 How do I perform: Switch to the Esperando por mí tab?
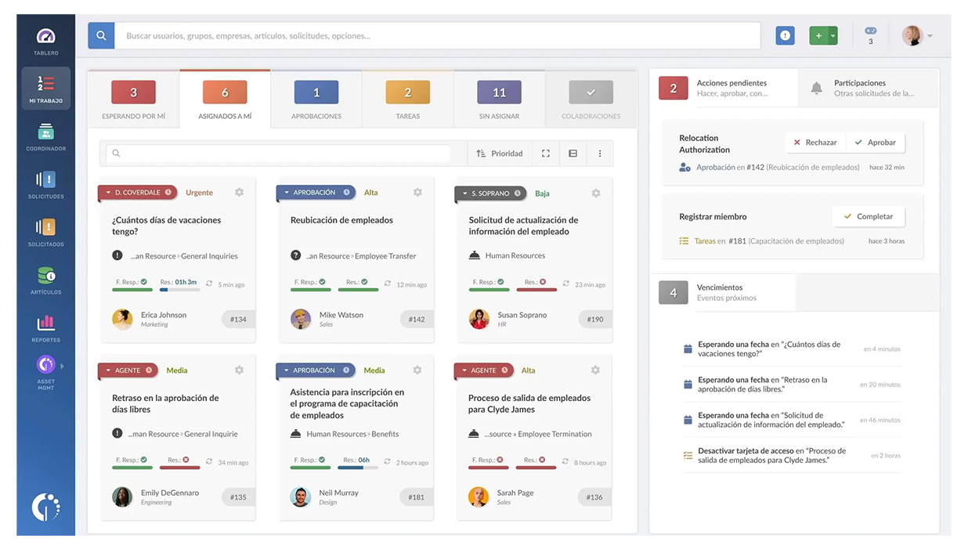click(x=133, y=99)
